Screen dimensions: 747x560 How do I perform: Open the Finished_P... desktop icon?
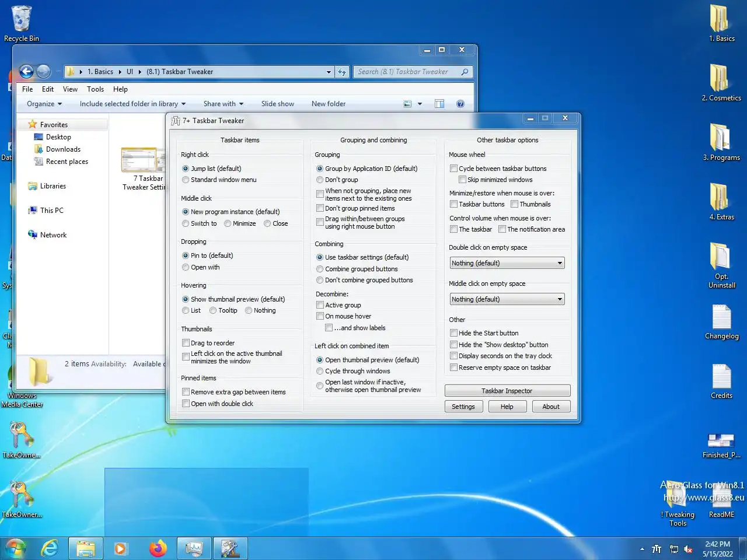coord(721,446)
